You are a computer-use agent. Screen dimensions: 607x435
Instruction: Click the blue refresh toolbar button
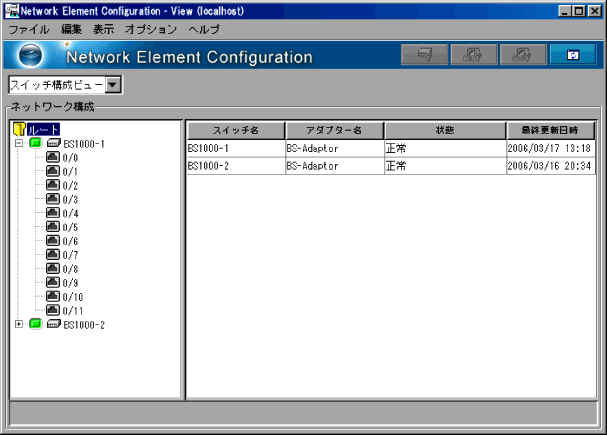tap(573, 56)
